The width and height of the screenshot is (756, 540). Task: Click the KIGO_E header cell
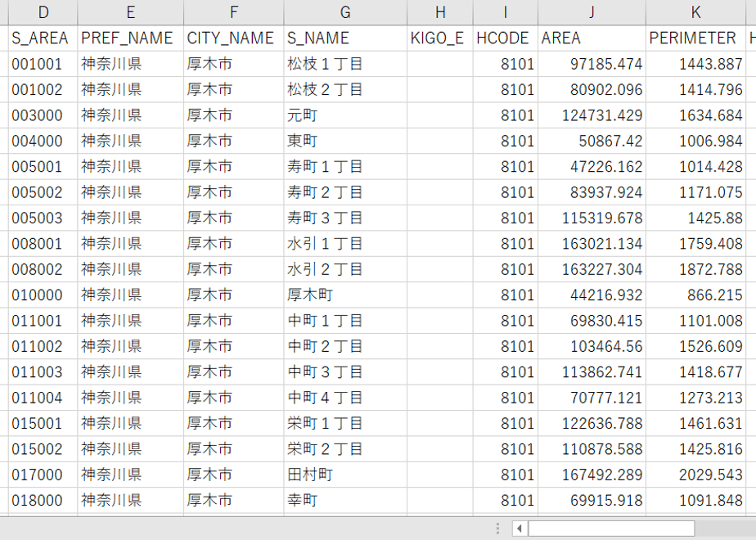pyautogui.click(x=439, y=38)
